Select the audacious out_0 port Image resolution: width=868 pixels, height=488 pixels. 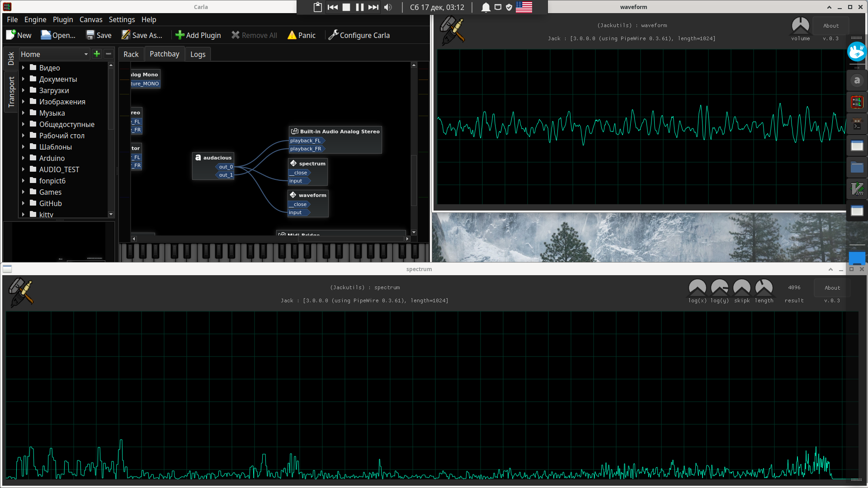225,167
